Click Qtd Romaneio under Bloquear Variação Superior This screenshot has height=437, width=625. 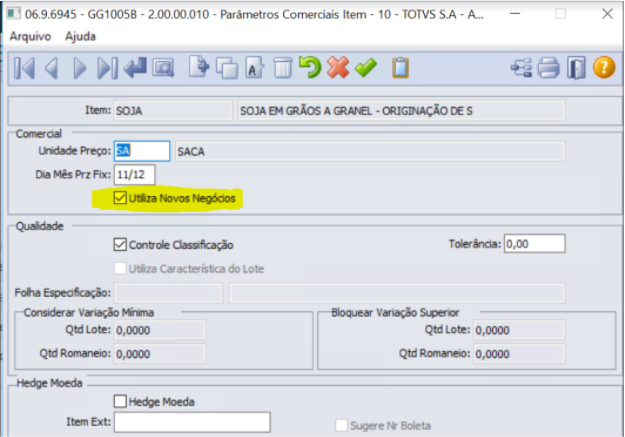[519, 354]
